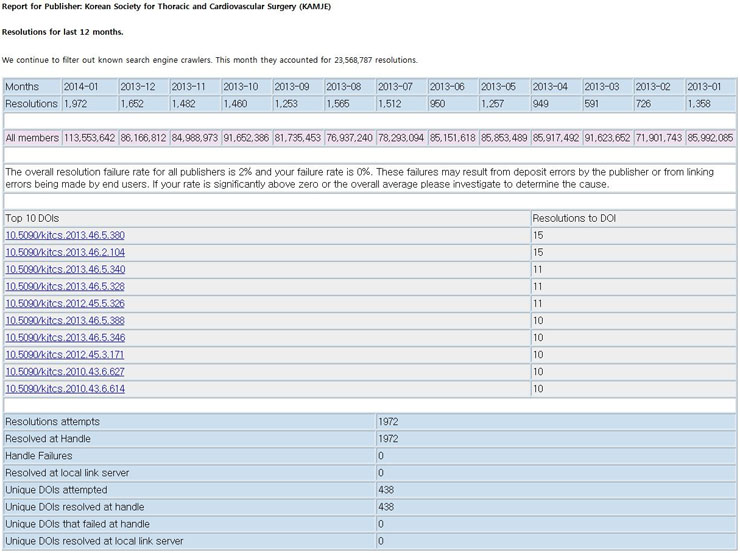740x553 pixels.
Task: Click the Report for Publisher title line
Action: point(166,7)
